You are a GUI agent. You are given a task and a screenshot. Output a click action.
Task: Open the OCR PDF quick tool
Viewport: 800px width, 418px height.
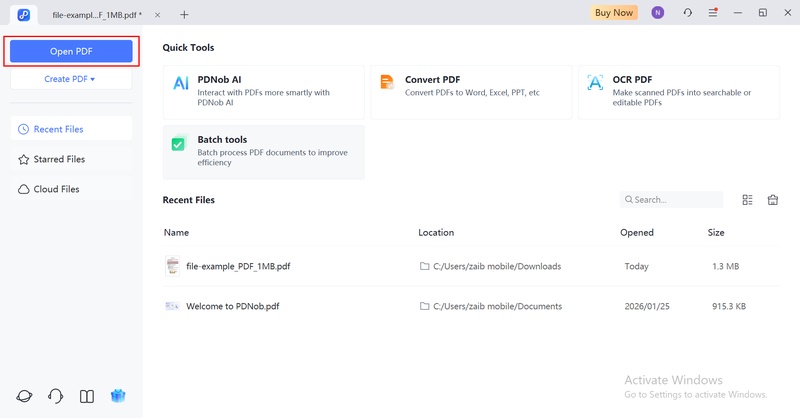click(679, 93)
